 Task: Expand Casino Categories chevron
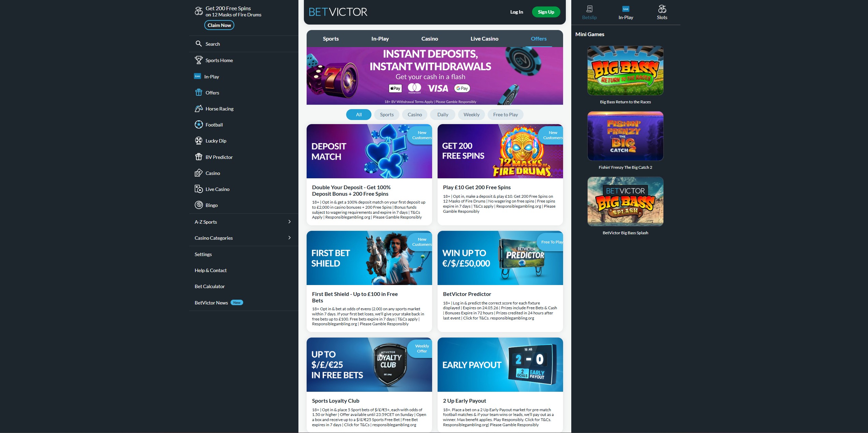(x=290, y=238)
